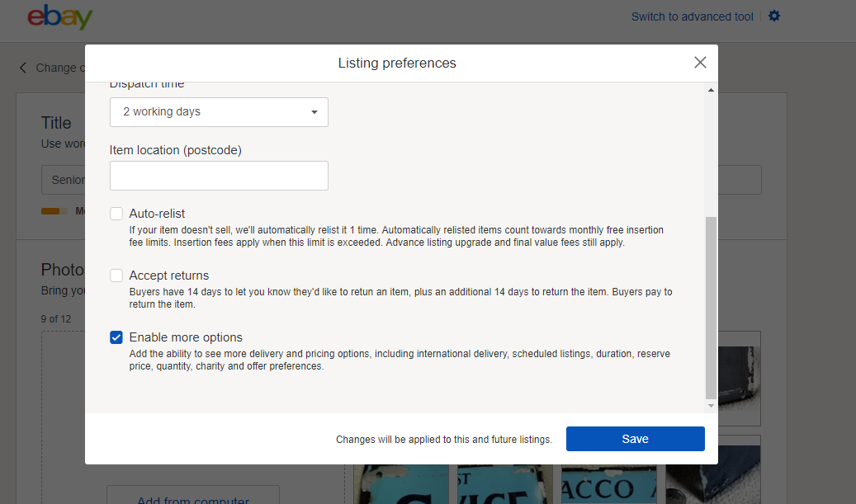
Task: Enable the Accept returns checkbox
Action: coord(116,275)
